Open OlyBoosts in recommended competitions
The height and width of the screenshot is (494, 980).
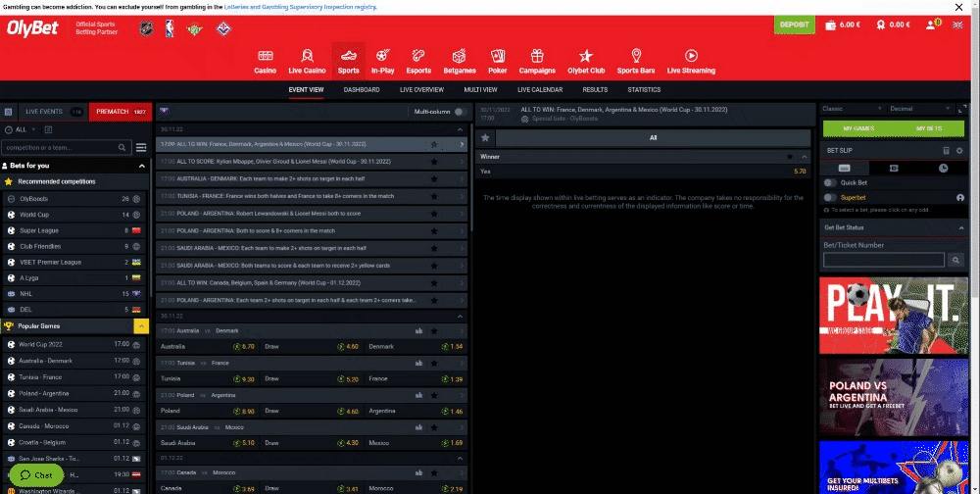click(74, 199)
